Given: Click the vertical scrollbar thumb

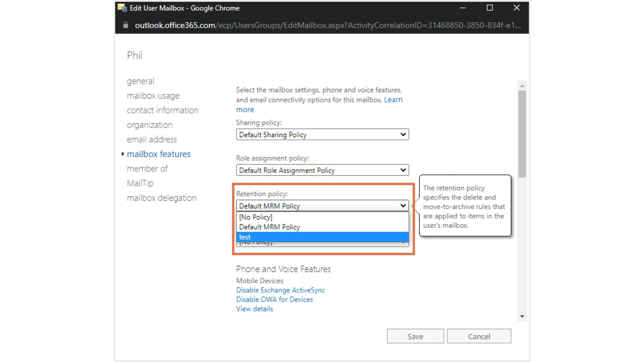Looking at the screenshot, I should [522, 134].
